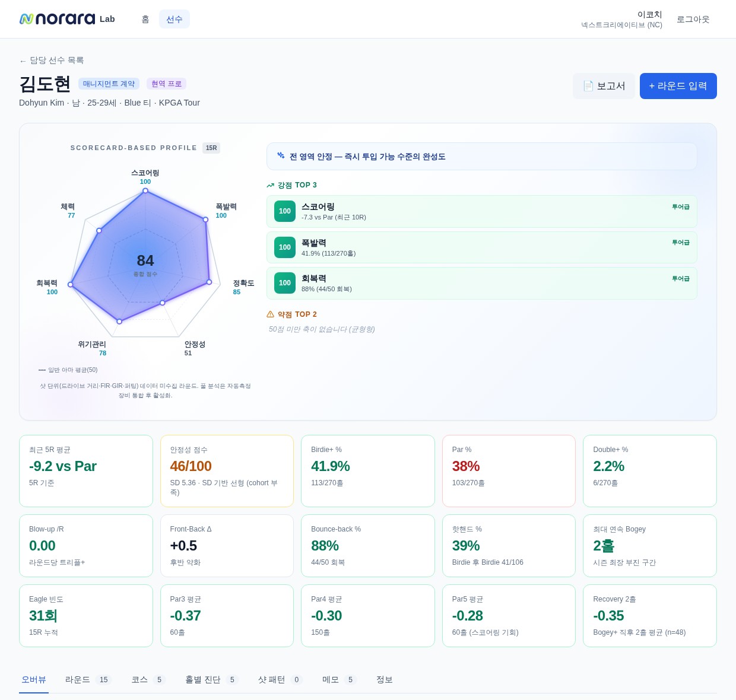Click the 안정성 점수 46/100 card
The image size is (736, 700).
(227, 471)
